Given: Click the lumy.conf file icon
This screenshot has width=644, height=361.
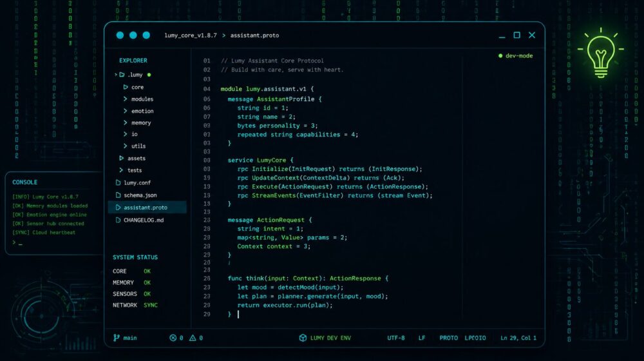Looking at the screenshot, I should [x=118, y=183].
